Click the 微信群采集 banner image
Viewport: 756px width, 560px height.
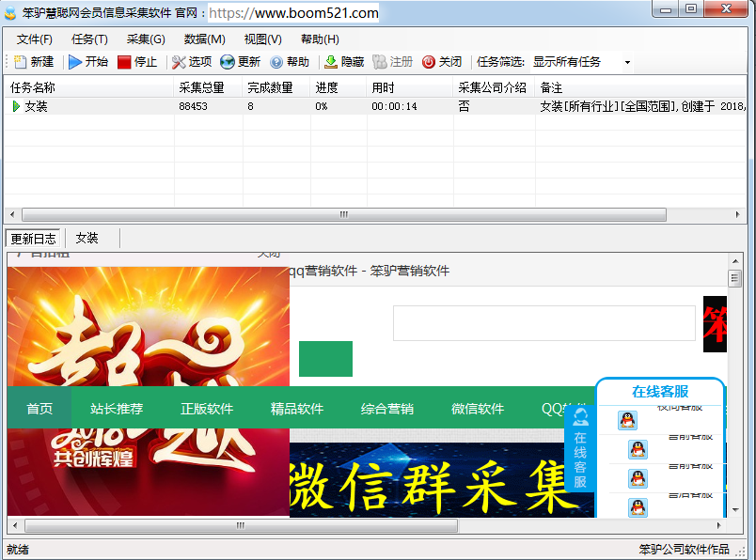tap(442, 480)
